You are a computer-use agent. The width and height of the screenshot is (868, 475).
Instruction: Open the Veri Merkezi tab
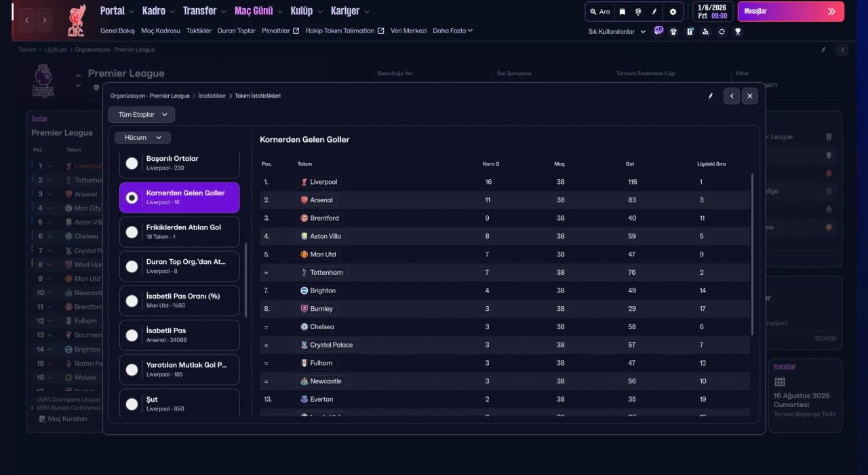pyautogui.click(x=409, y=31)
